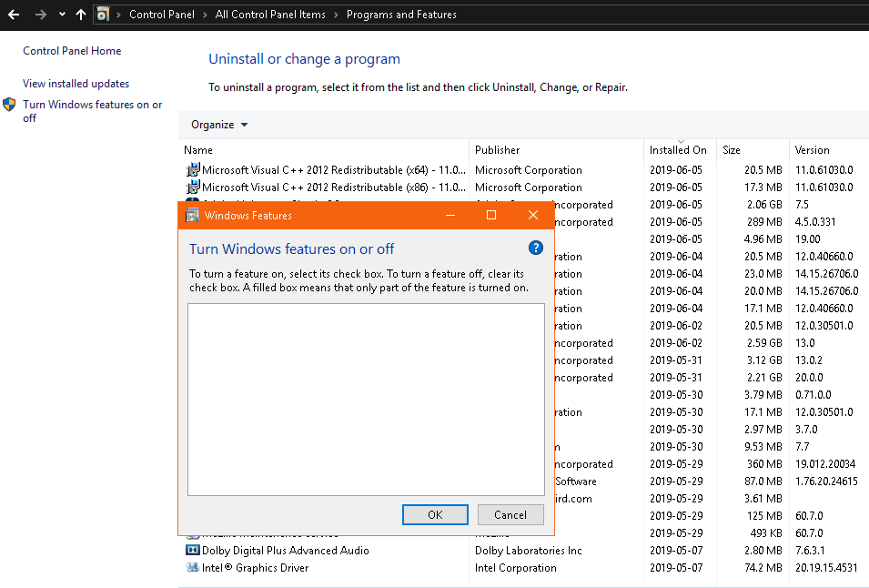869x588 pixels.
Task: Click version 4.5.0.331 cell
Action: [815, 222]
